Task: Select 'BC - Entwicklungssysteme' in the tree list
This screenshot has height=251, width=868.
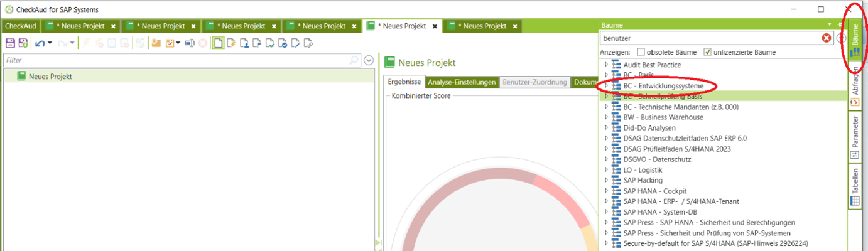Action: pos(668,85)
